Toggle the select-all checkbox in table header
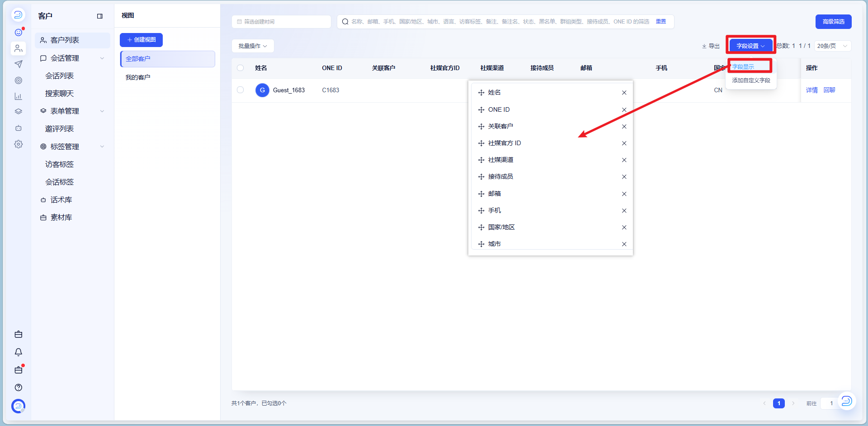The image size is (868, 426). click(x=241, y=68)
